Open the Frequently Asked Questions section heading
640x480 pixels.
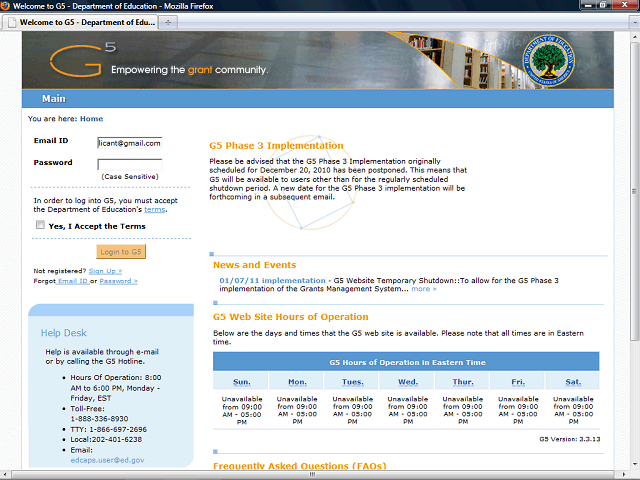(x=299, y=466)
